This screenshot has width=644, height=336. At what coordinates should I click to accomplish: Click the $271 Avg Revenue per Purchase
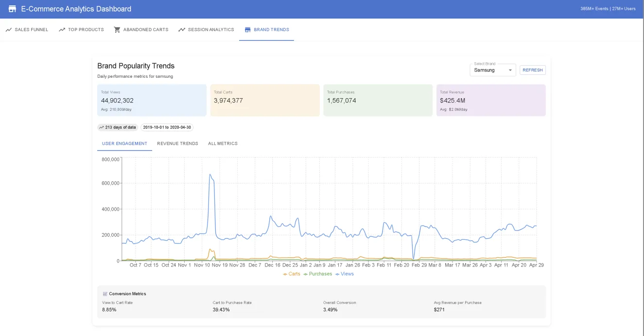(439, 310)
